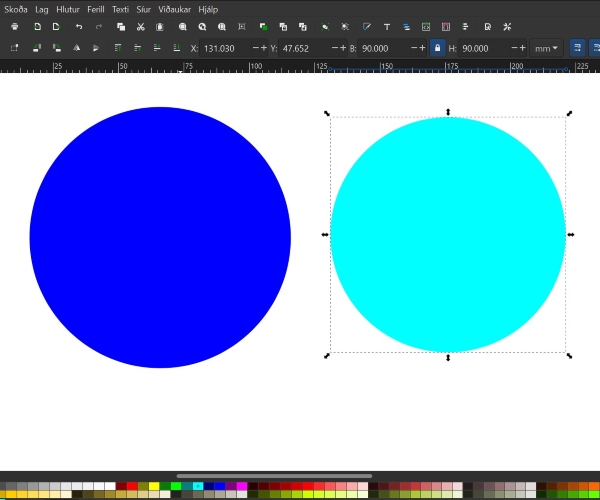This screenshot has height=500, width=600.
Task: Open the Skoða menu
Action: pos(16,8)
